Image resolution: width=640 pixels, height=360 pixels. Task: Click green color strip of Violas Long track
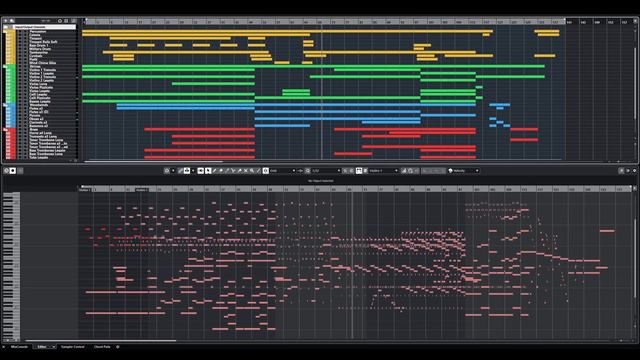10,84
